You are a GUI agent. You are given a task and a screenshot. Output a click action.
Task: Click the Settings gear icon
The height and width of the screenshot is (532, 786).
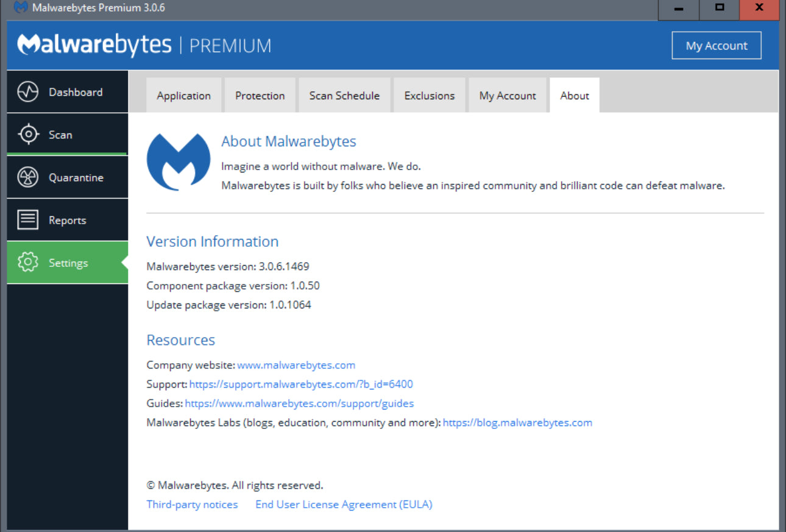point(28,263)
